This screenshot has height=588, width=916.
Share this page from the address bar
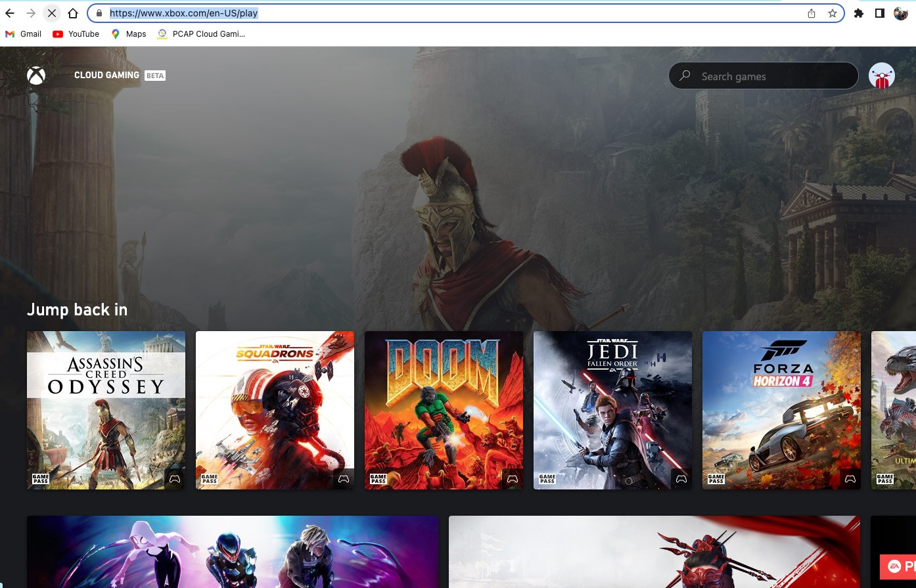[x=812, y=13]
